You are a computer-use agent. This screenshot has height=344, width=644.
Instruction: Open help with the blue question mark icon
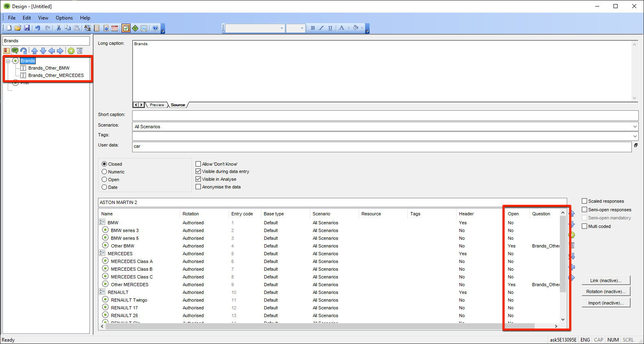155,28
